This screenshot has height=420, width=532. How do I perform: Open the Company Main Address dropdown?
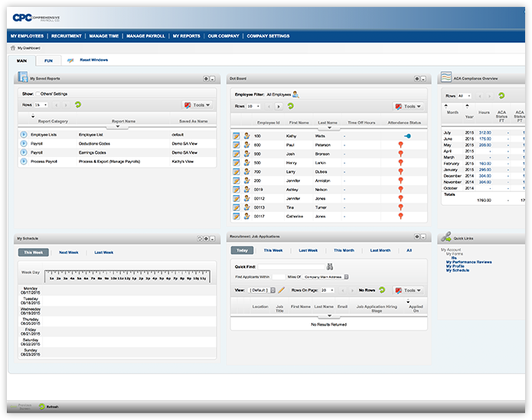click(326, 277)
